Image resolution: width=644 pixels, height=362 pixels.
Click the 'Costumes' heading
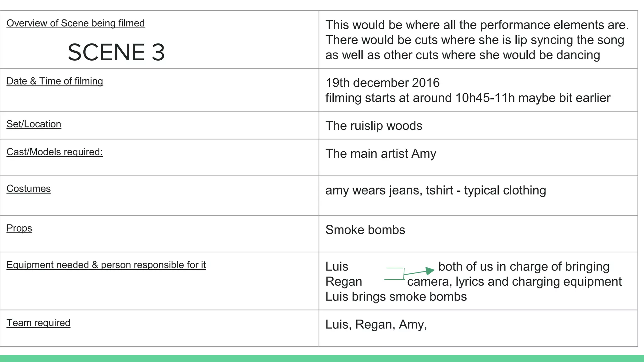pyautogui.click(x=28, y=189)
